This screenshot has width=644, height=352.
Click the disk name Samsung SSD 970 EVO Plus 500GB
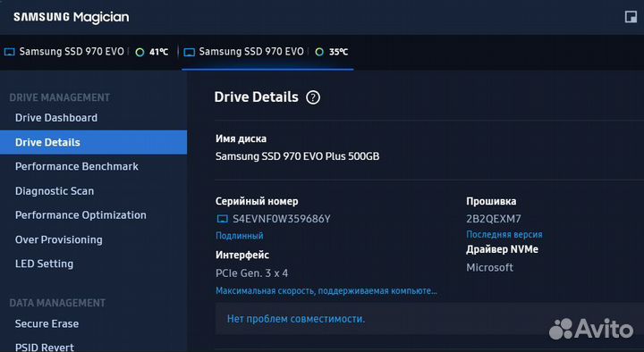click(x=297, y=156)
